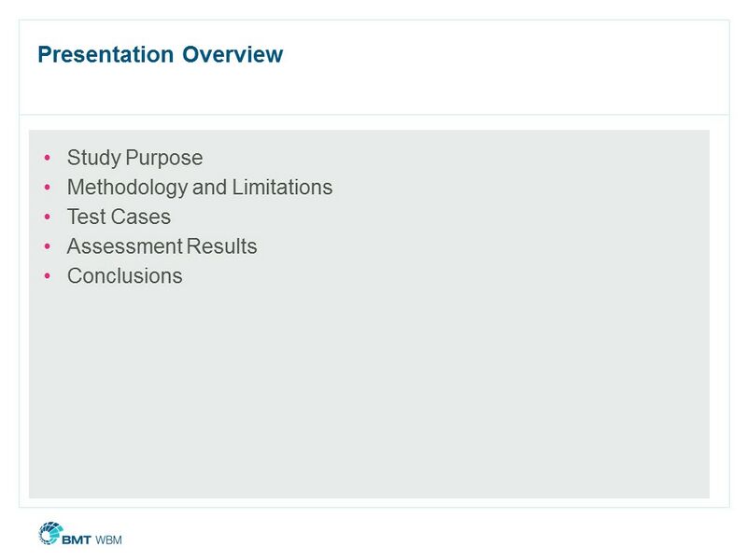Click the word Presentation in the title
This screenshot has width=747, height=560.
(x=106, y=55)
